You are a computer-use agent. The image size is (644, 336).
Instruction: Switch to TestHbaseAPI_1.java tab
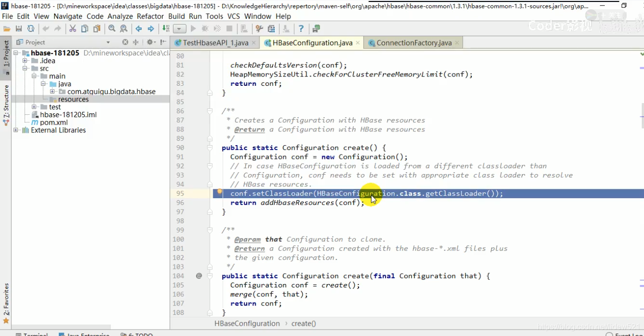215,43
